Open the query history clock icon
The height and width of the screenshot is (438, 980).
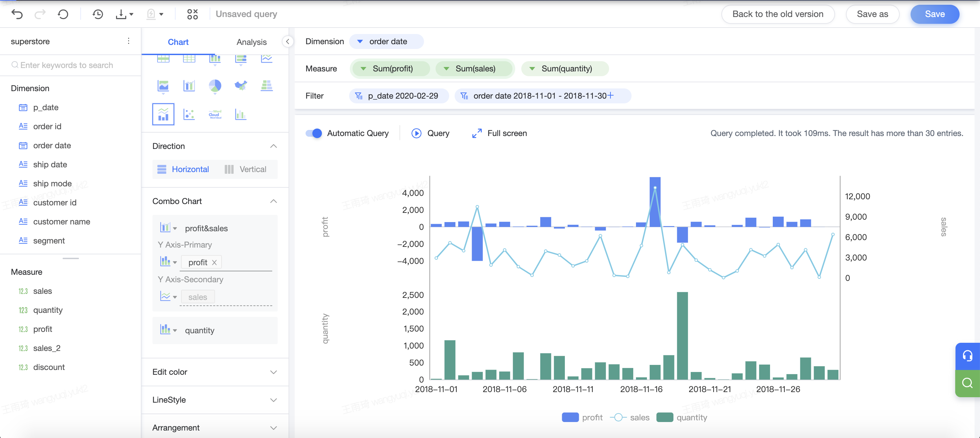98,14
